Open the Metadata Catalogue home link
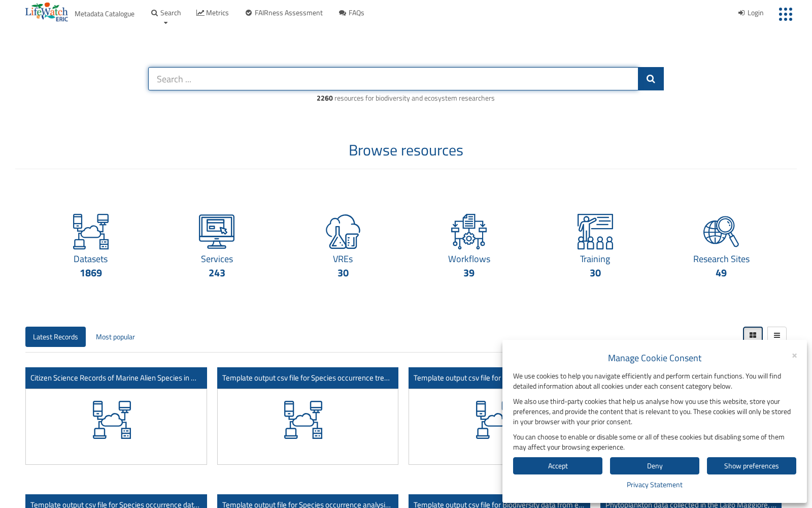 [105, 14]
